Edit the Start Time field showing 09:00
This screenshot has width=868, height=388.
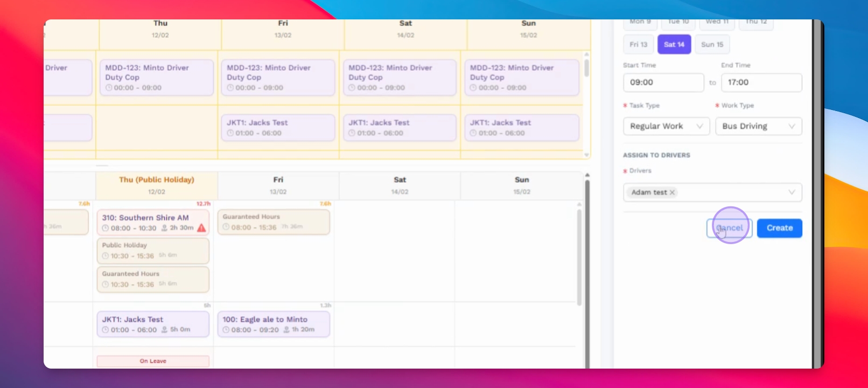click(663, 82)
